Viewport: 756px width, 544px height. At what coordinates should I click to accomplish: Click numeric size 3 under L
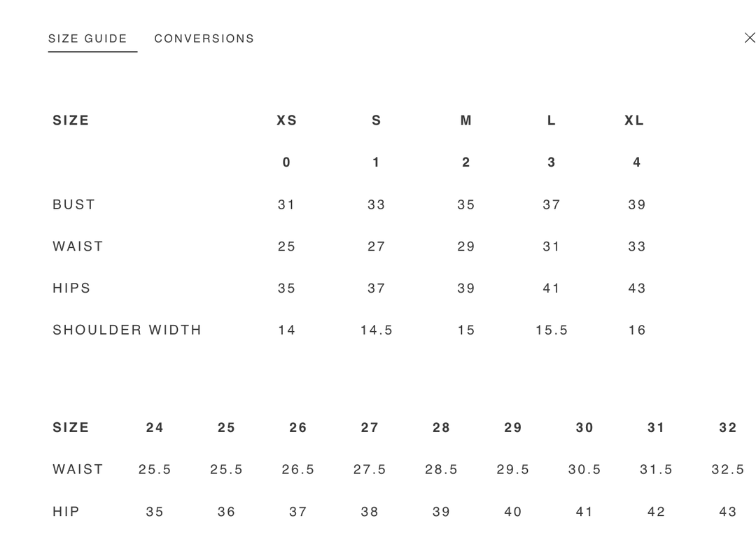click(552, 162)
